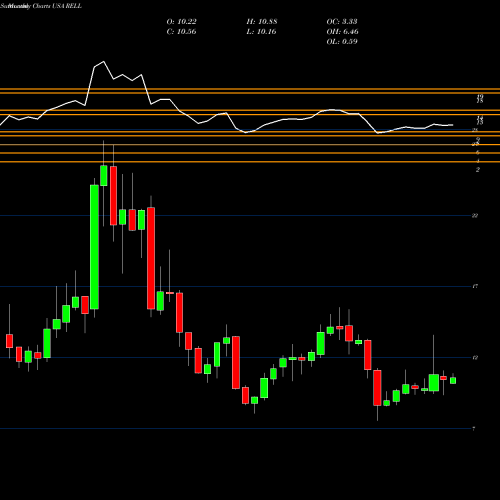Click the right end of white indicator line
The image size is (500, 500).
(453, 125)
